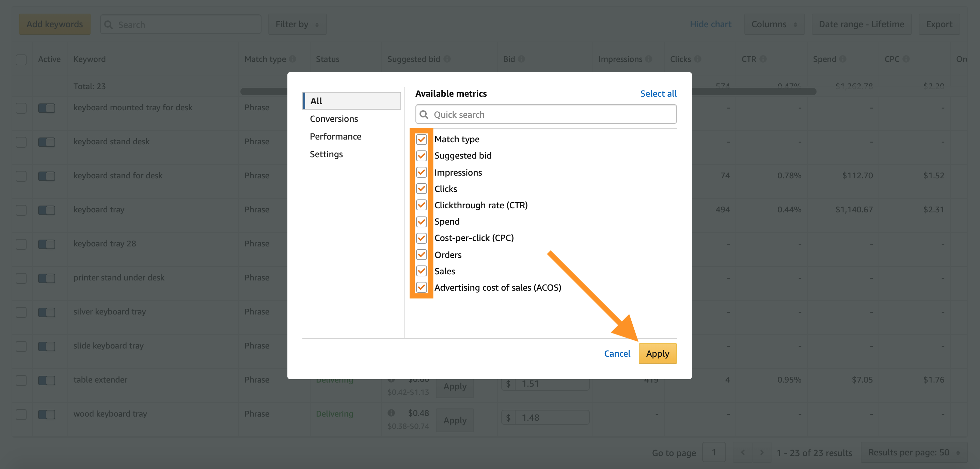
Task: Focus the Quick search metrics field
Action: click(552, 114)
